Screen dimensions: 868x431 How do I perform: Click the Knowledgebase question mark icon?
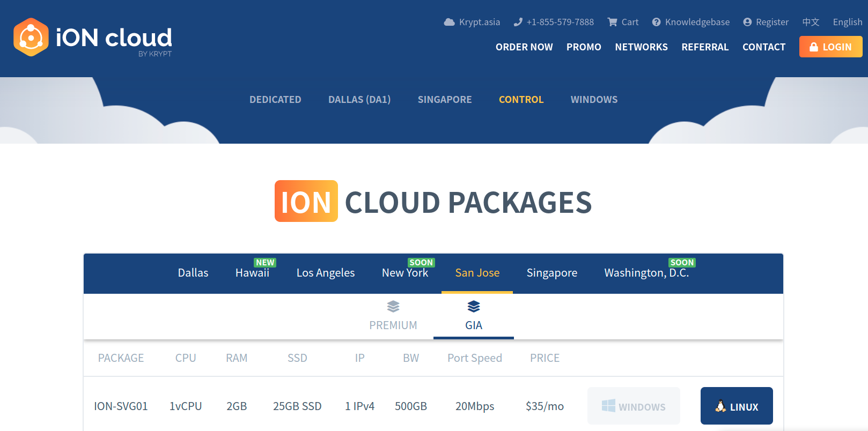[656, 22]
